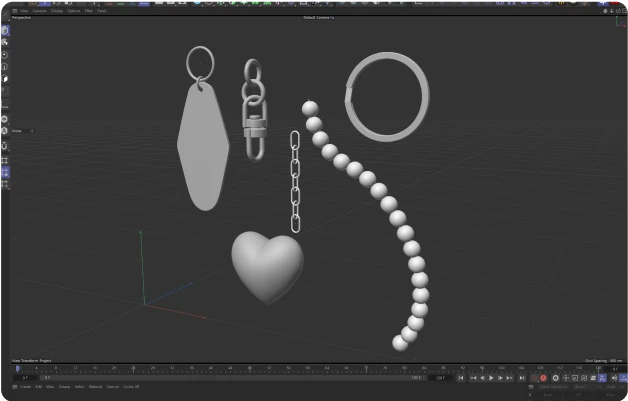Viewport: 628px width, 401px height.
Task: Switch to Polygons mode
Action: (5, 79)
